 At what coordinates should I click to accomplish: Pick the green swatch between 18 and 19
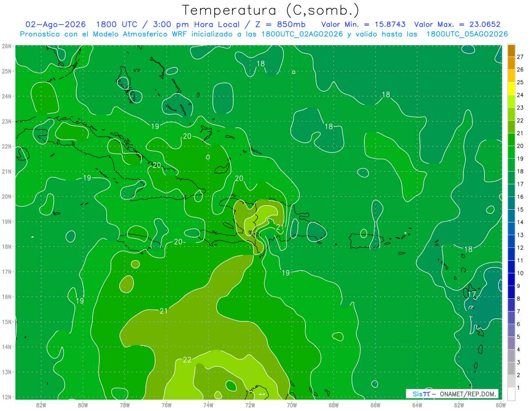(511, 165)
